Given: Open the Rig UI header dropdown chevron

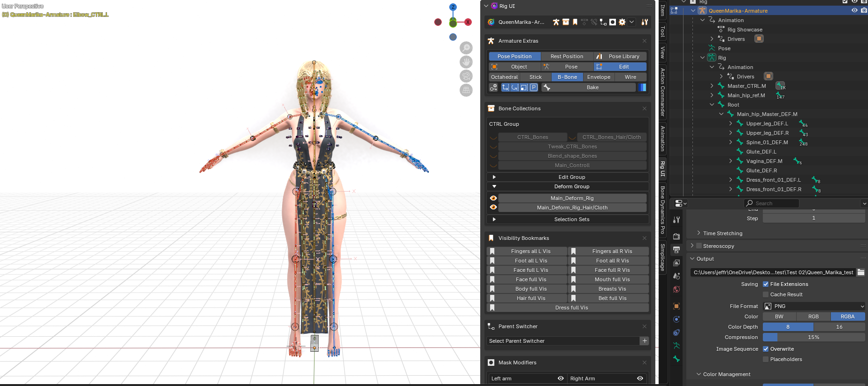Looking at the screenshot, I should (x=632, y=22).
